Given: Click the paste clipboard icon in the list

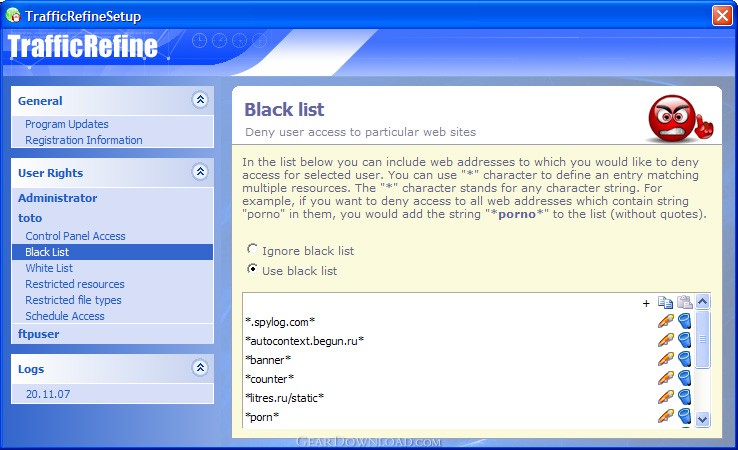Looking at the screenshot, I should (684, 302).
